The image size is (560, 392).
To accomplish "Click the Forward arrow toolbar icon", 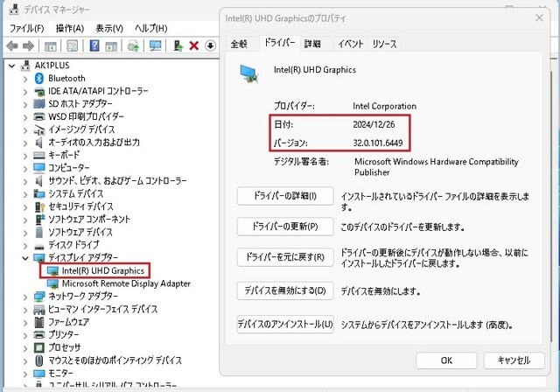I will [28, 45].
